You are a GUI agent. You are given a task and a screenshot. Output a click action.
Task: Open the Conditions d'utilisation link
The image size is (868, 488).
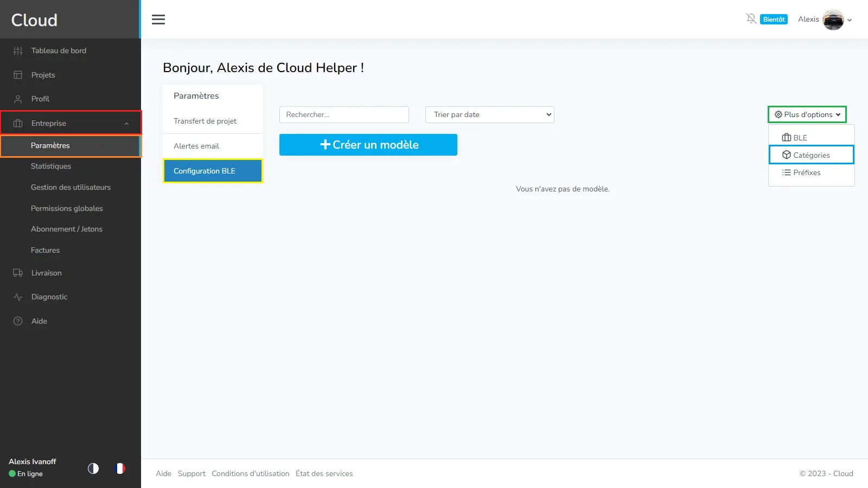point(250,473)
